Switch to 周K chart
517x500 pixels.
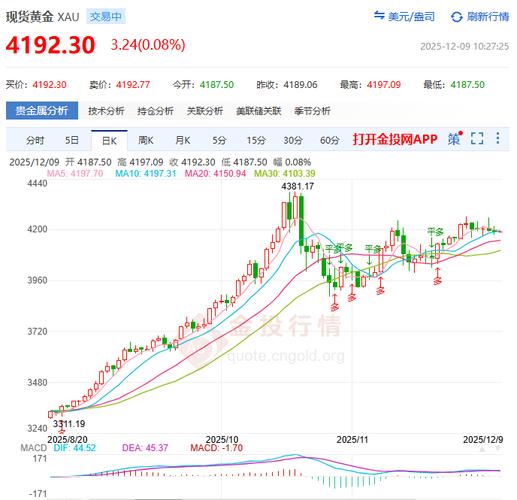pyautogui.click(x=146, y=140)
